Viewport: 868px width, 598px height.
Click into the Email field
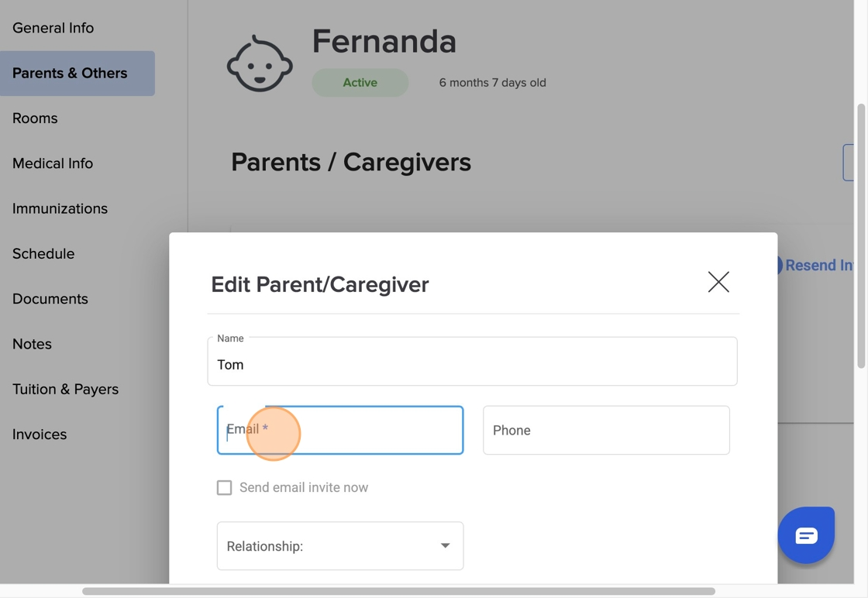pos(340,431)
